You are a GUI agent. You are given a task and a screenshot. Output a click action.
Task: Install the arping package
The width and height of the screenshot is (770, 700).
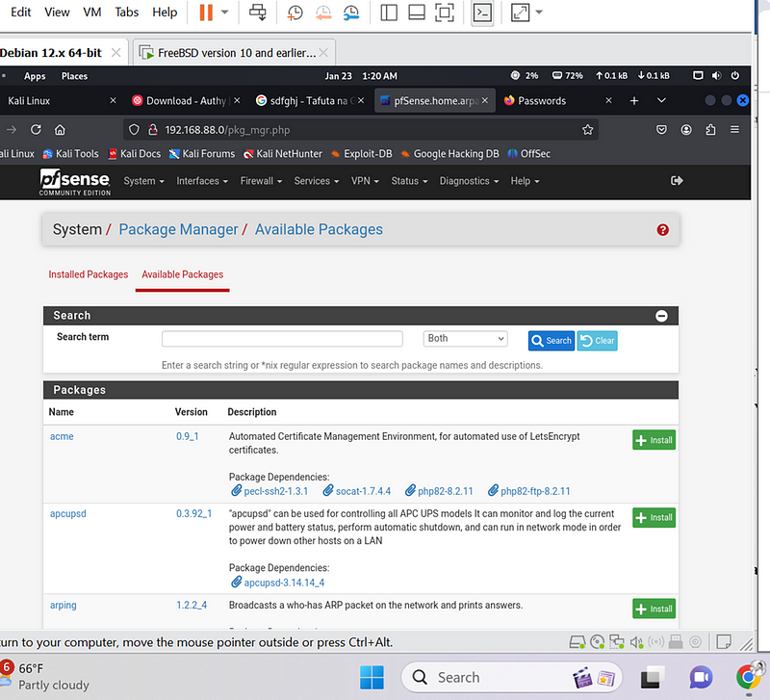(x=654, y=609)
